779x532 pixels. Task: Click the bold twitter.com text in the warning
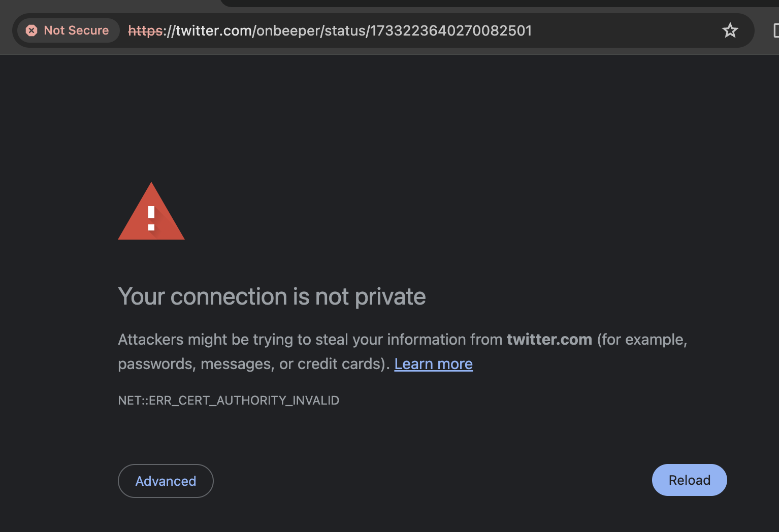549,339
